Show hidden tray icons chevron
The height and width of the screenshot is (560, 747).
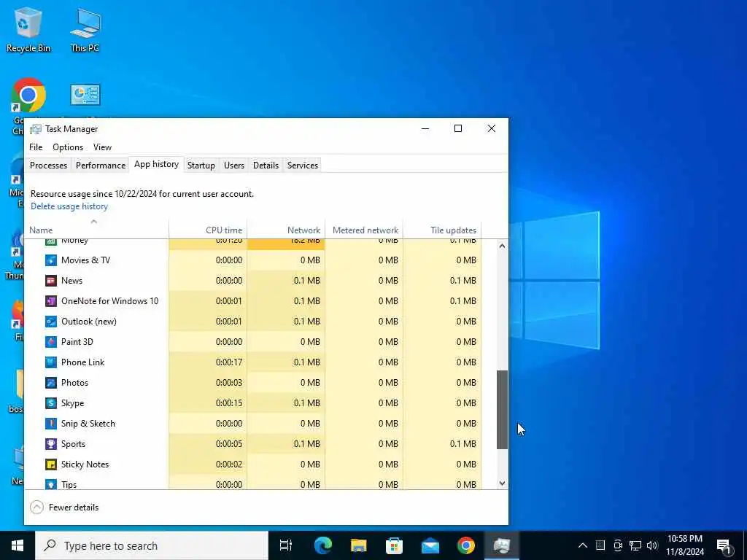coord(583,545)
